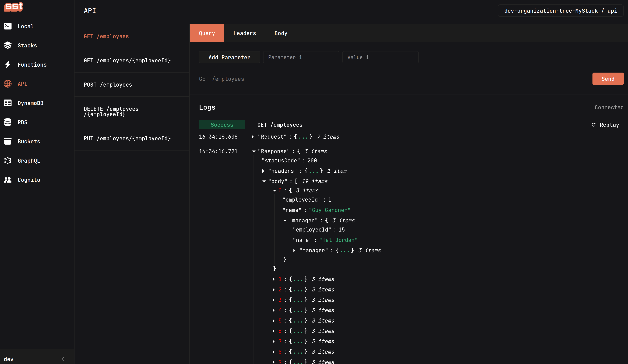
Task: Switch to the Body tab
Action: [281, 33]
